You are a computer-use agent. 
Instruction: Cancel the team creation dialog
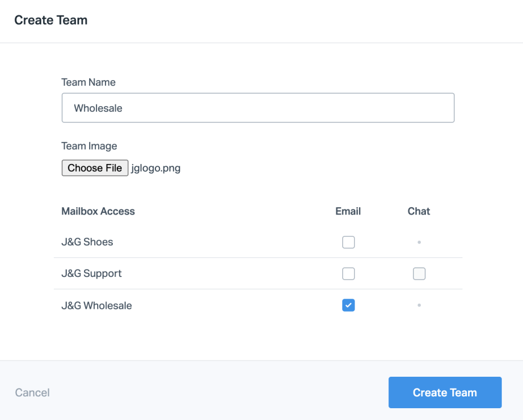[33, 392]
